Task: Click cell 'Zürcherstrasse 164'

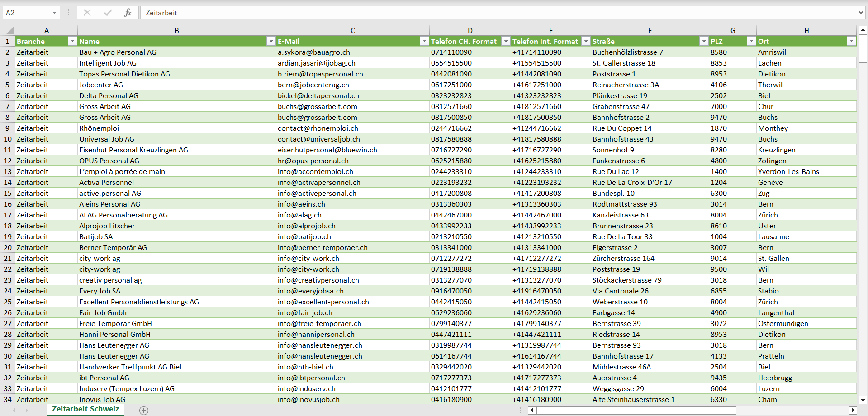Action: (650, 258)
